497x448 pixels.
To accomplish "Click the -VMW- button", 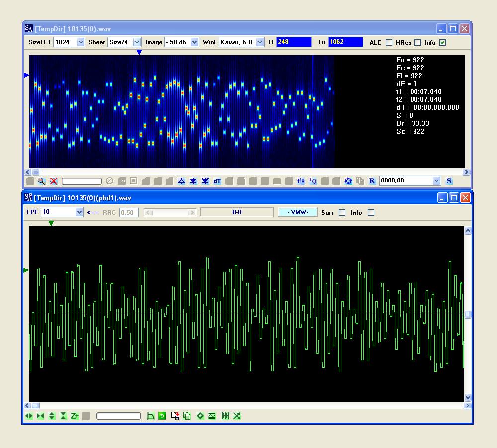I will [298, 212].
